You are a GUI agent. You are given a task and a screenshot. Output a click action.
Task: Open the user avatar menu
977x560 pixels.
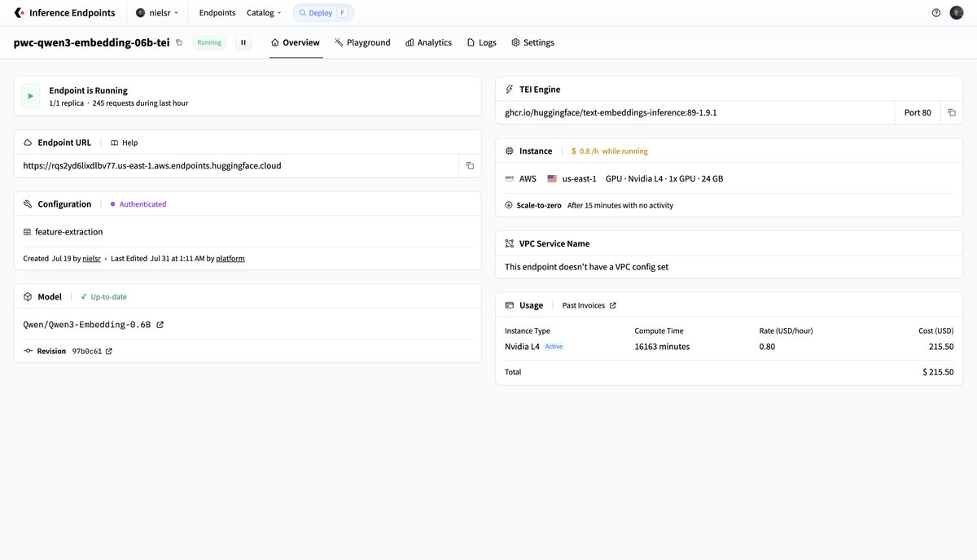point(957,13)
